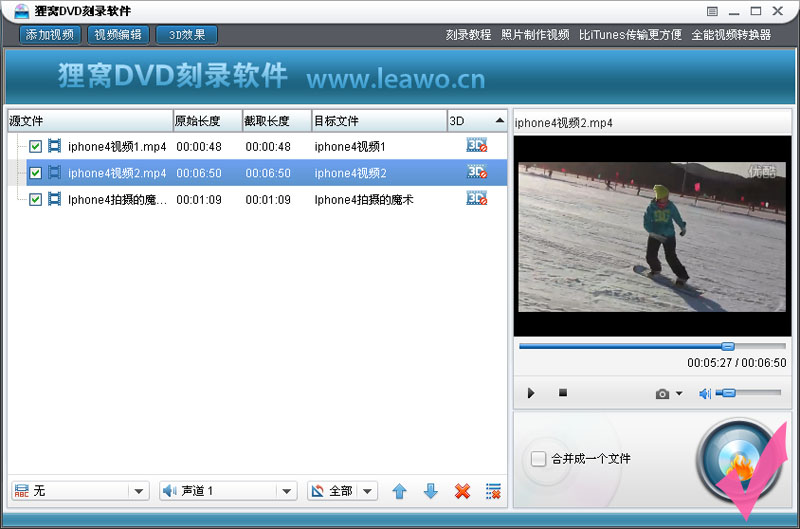Click the video progress seek bar
Image resolution: width=800 pixels, height=529 pixels.
coord(652,346)
